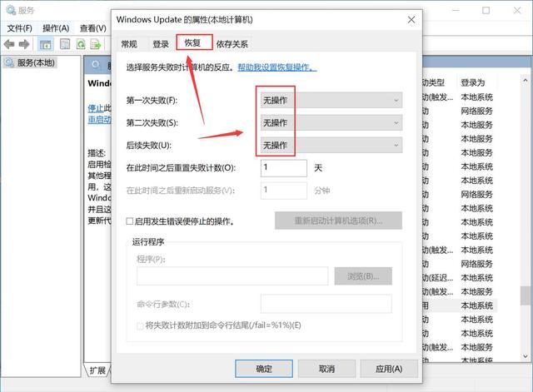Image resolution: width=533 pixels, height=392 pixels.
Task: Click the 取消 button
Action: [326, 369]
